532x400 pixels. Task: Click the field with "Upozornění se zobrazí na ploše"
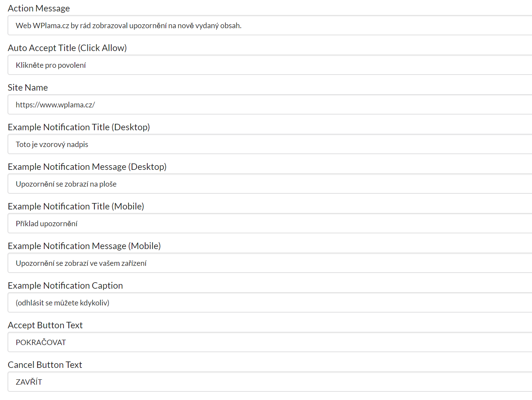(x=270, y=184)
